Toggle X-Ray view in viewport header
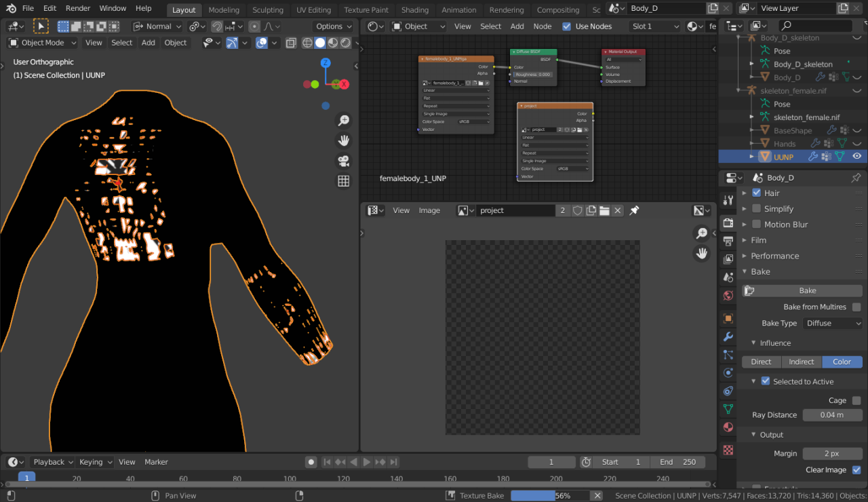Viewport: 868px width, 502px height. pos(291,43)
